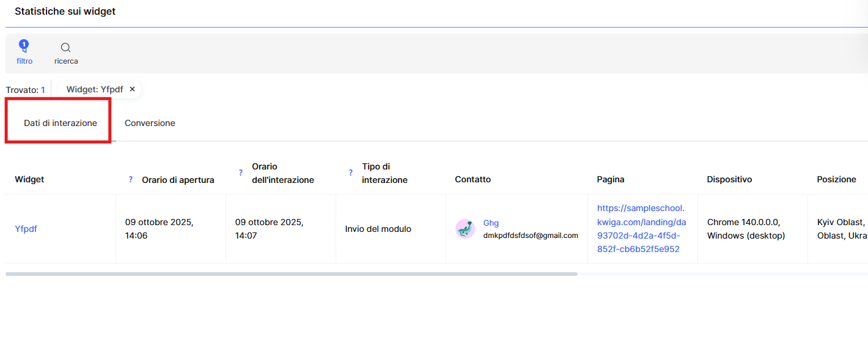Click the Trovato count number

(43, 90)
